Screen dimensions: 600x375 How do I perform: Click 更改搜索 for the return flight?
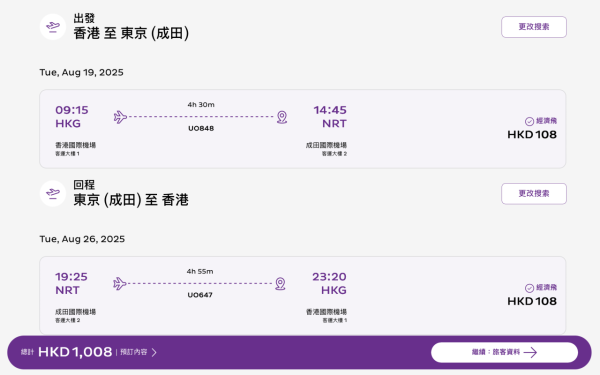(x=534, y=194)
